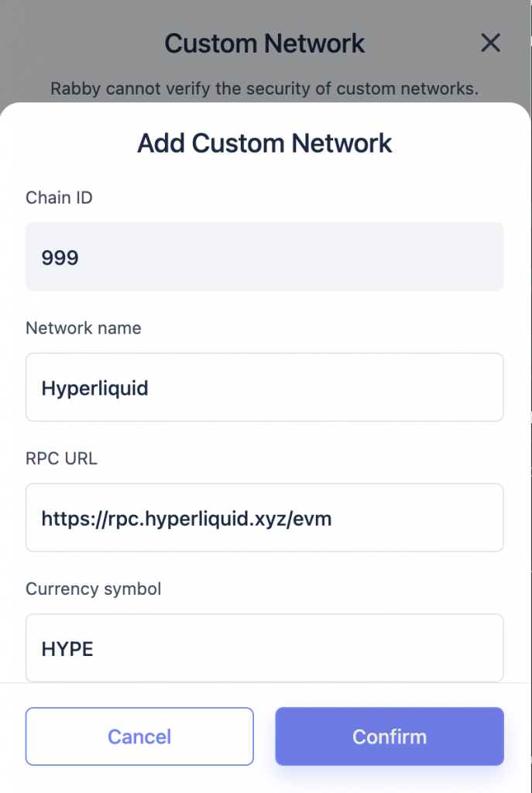
Task: Click the "999" chain ID value
Action: tap(60, 257)
